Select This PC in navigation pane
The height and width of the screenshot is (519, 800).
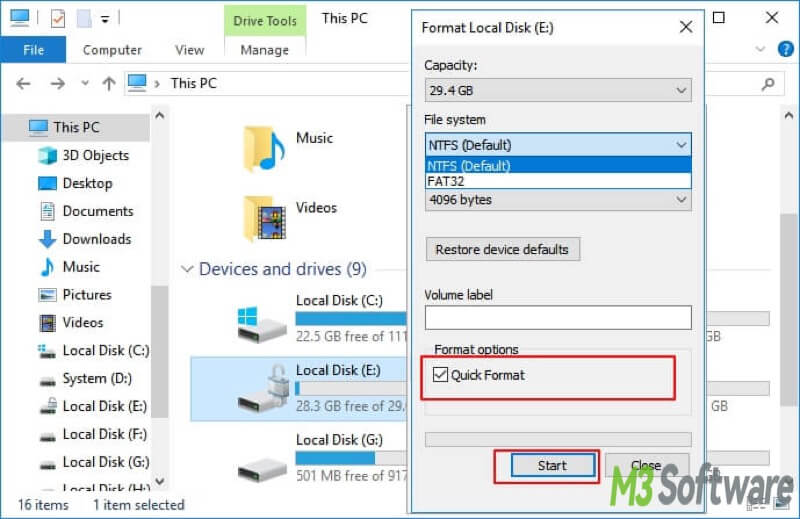(77, 127)
